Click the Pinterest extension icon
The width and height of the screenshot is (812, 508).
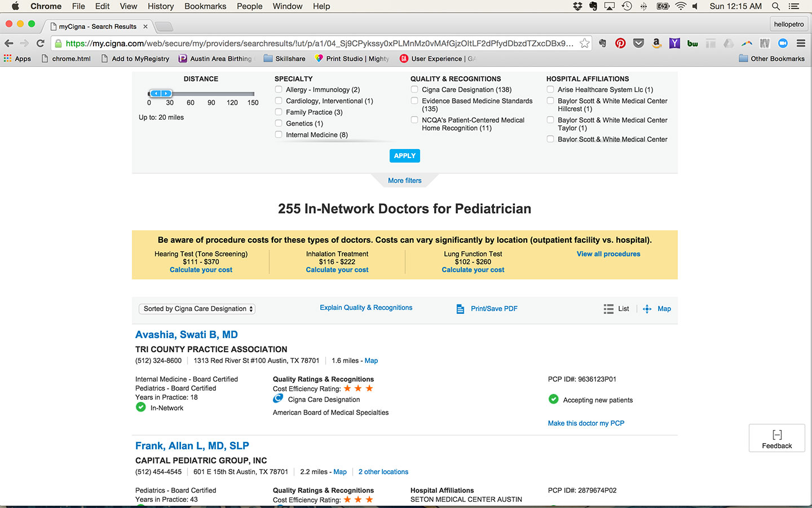[620, 43]
